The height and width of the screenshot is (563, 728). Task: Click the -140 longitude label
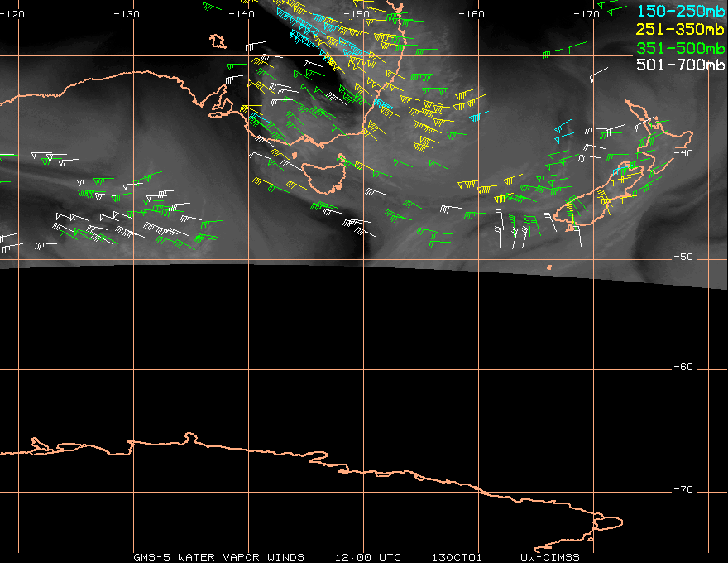click(242, 14)
